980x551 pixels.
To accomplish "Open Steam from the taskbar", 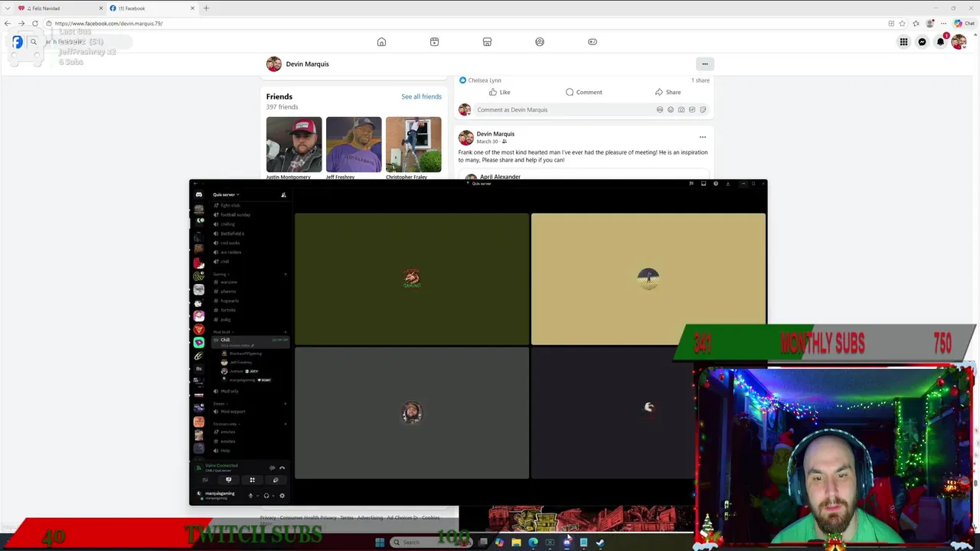I will 599,542.
